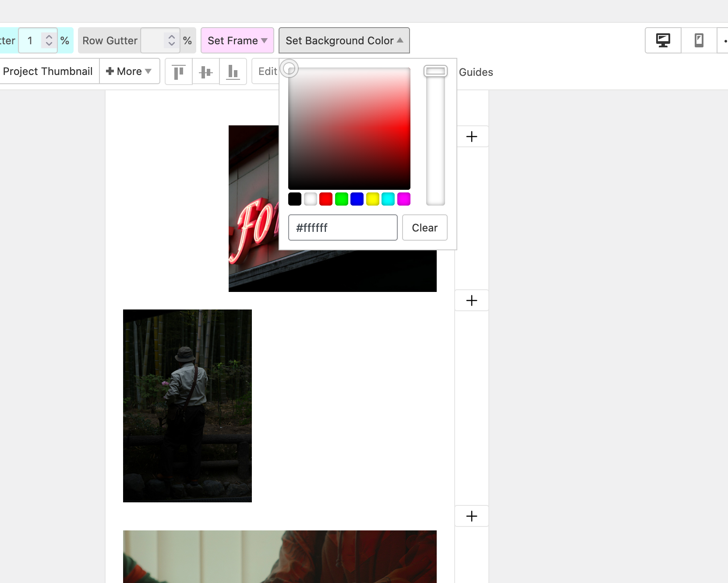Expand the More menu
Viewport: 728px width, 583px height.
tap(129, 71)
